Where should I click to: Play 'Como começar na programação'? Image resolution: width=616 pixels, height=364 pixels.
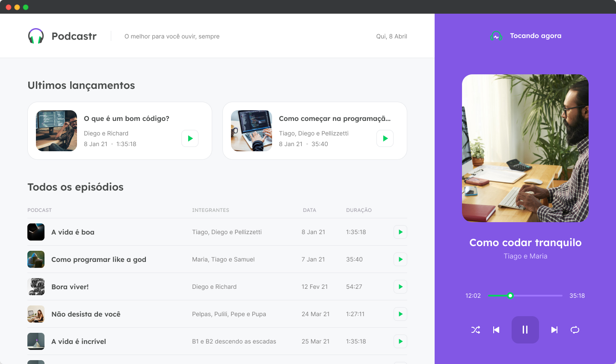(x=385, y=138)
